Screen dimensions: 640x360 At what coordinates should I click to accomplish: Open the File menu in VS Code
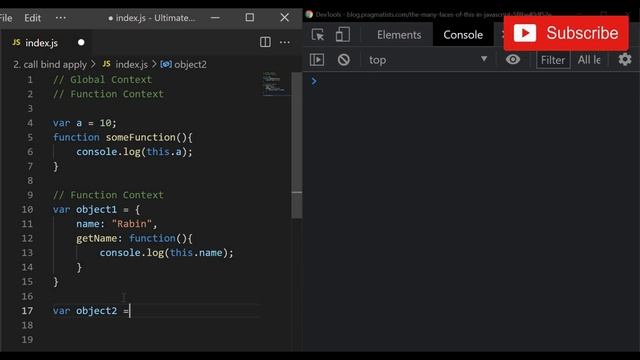(x=6, y=18)
